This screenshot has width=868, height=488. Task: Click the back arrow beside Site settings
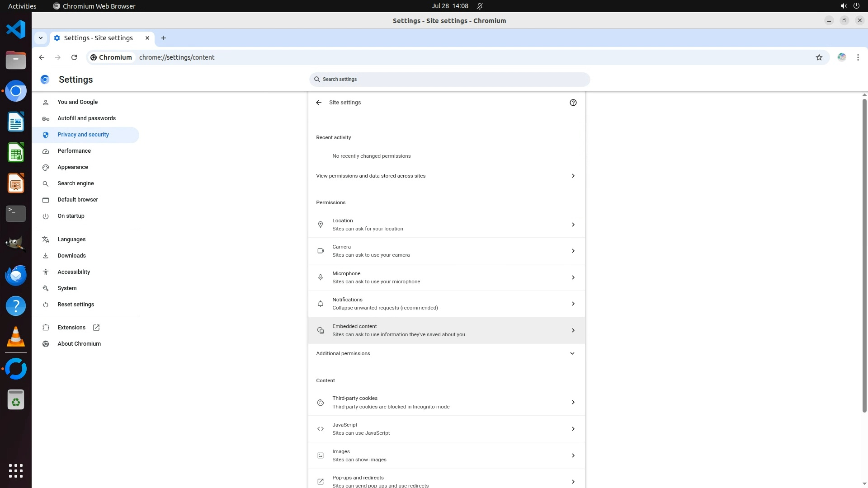click(x=319, y=103)
